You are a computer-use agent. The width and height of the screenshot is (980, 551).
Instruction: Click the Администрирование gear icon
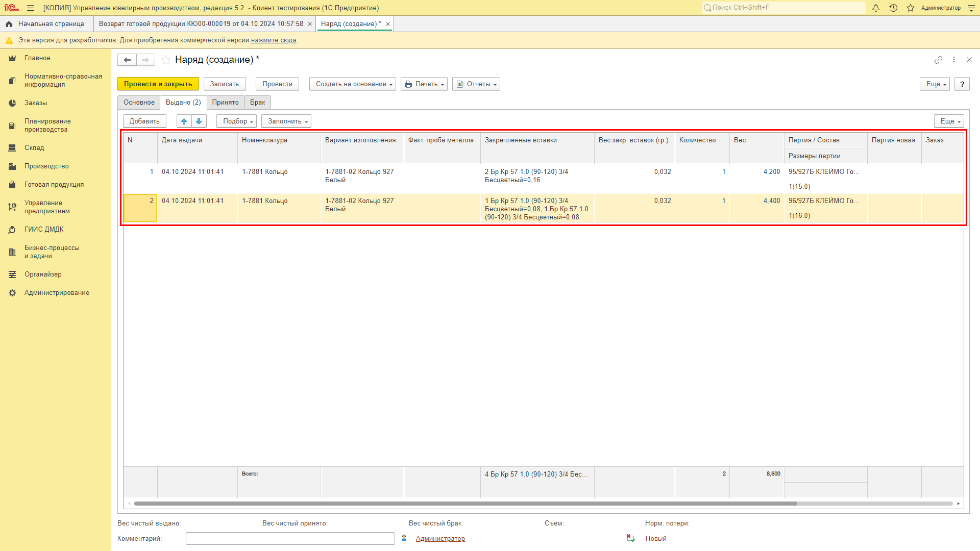(12, 293)
